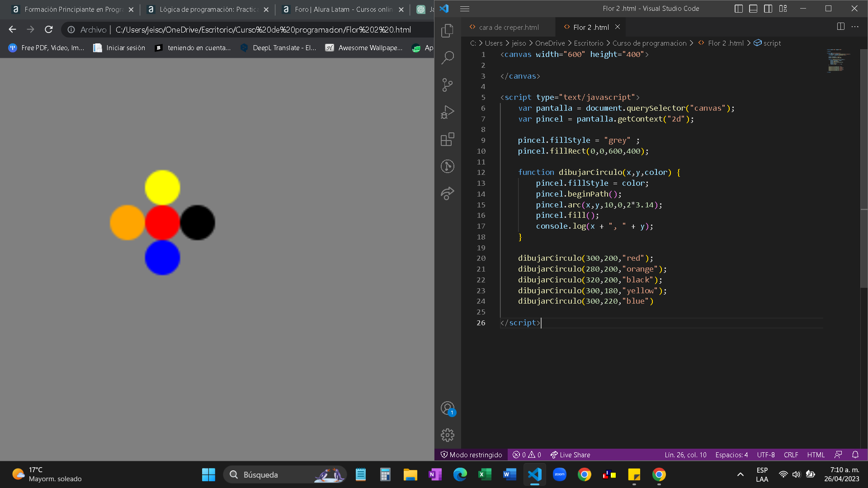868x488 pixels.
Task: Click the Chrome address bar URL
Action: click(263, 30)
